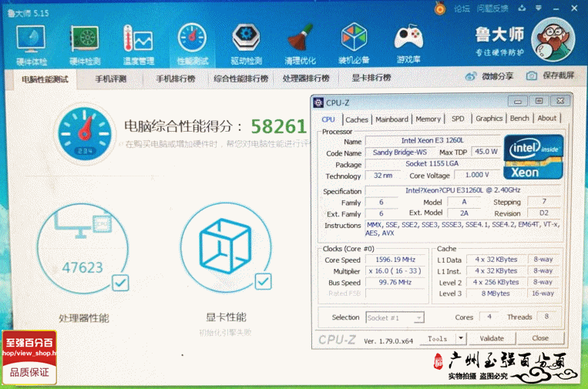Image resolution: width=588 pixels, height=389 pixels.
Task: Switch to the 显卡排行榜 tab
Action: (x=371, y=78)
